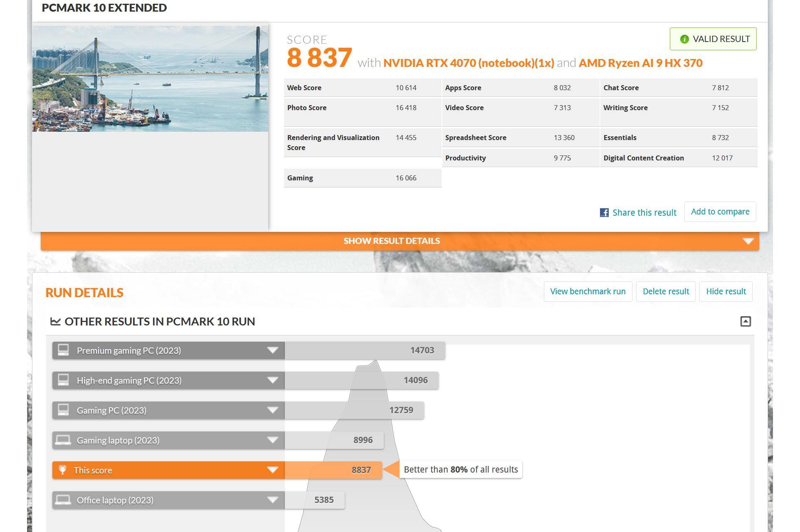The image size is (800, 532).
Task: Click the Gaming PC score 12759
Action: (x=401, y=410)
